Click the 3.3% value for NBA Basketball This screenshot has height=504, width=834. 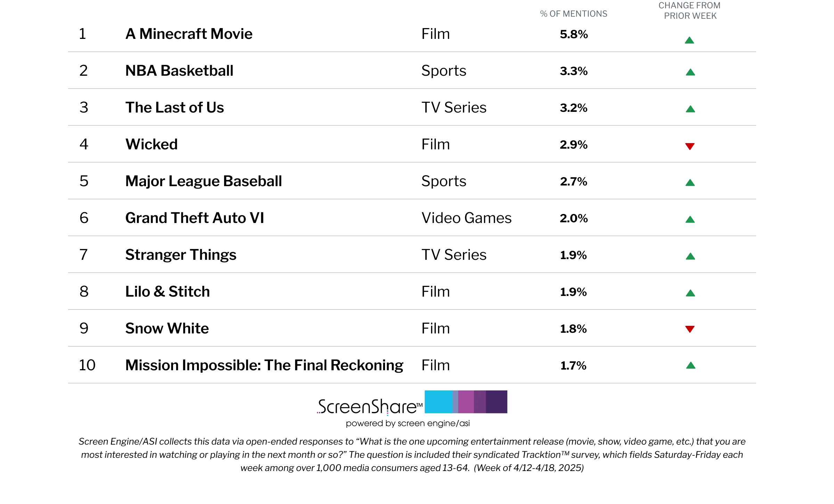point(574,71)
